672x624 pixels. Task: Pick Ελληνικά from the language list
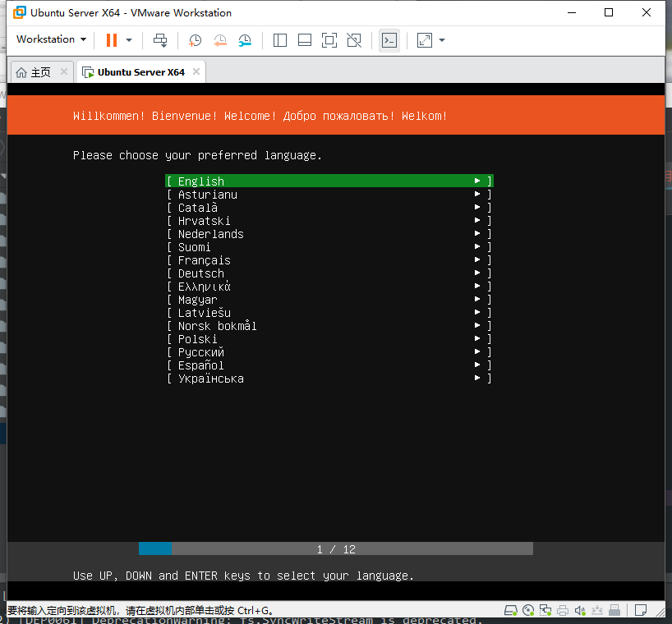[x=329, y=287]
